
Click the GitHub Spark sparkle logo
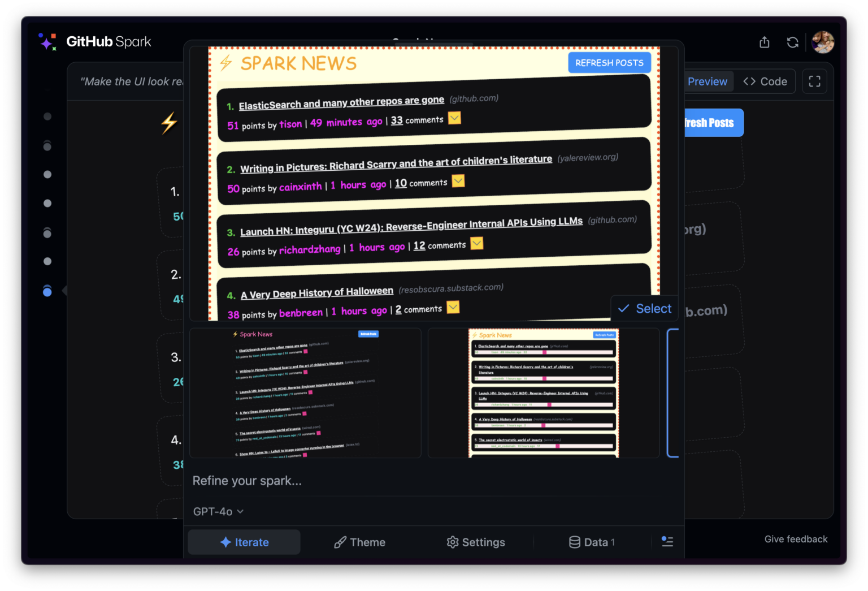click(47, 41)
